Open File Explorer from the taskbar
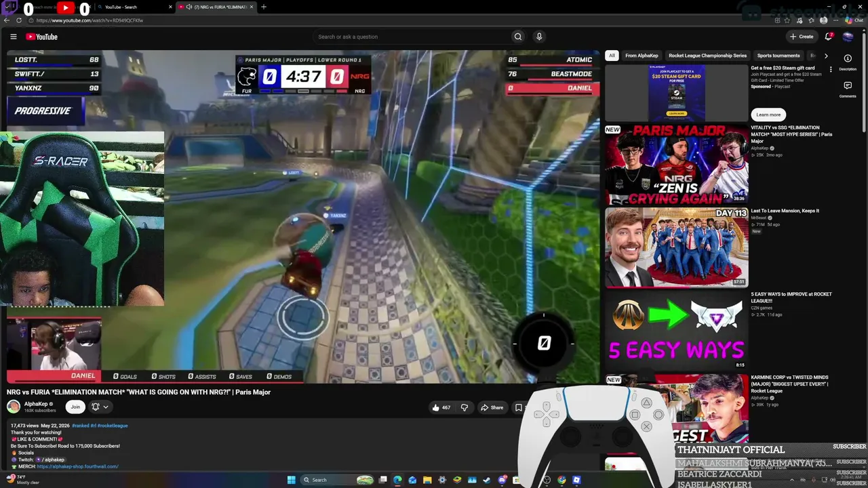868x488 pixels. pyautogui.click(x=427, y=480)
